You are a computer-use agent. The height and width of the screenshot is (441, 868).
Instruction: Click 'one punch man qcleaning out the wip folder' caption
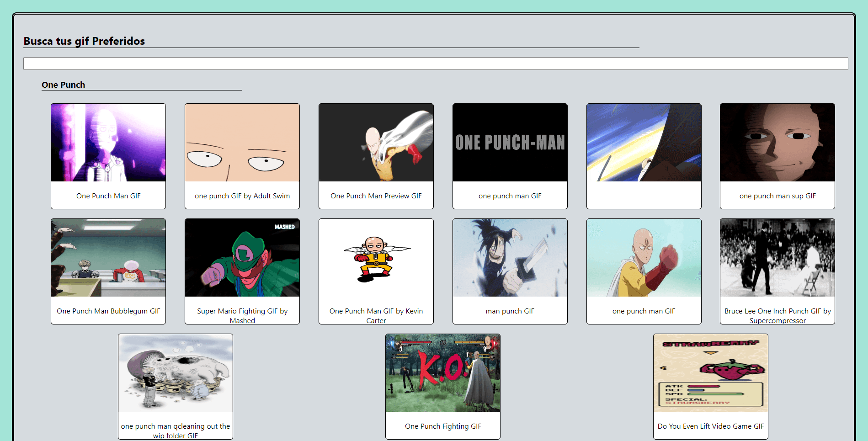176,431
